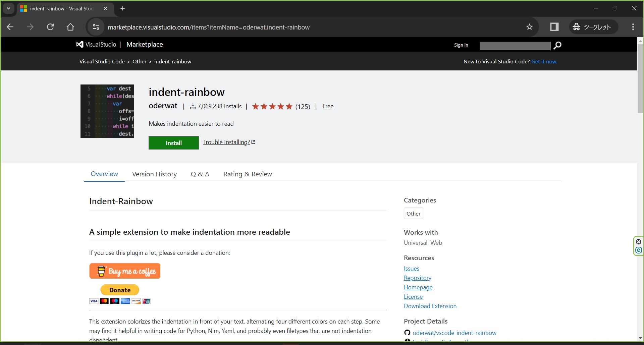
Task: Close the floating side widget
Action: tap(639, 242)
